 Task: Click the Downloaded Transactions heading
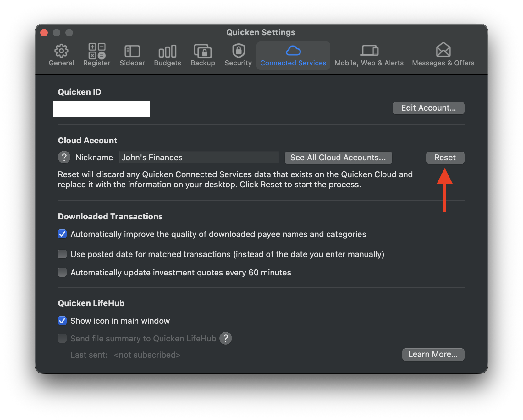click(x=110, y=217)
